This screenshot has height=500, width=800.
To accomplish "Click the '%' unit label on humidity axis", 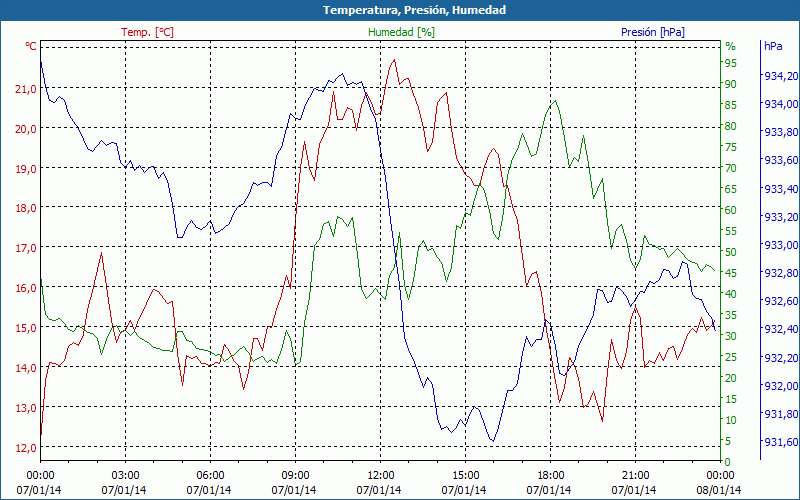I will tap(731, 46).
